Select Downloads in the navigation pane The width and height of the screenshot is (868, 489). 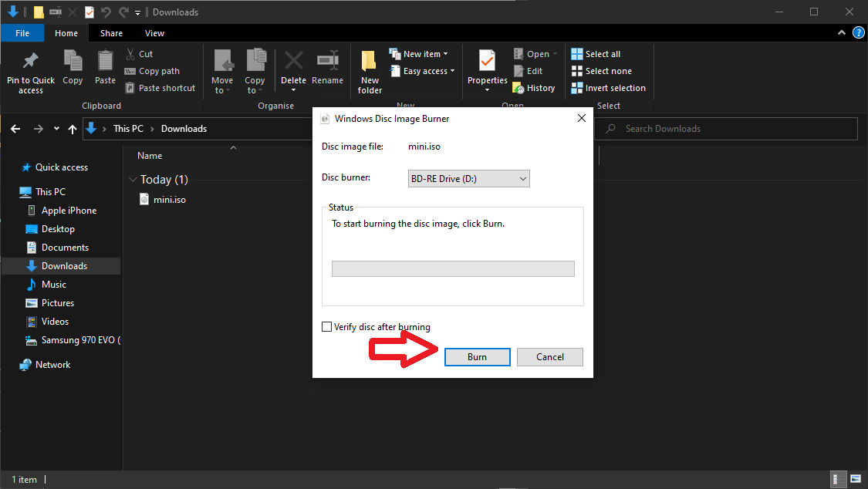[x=61, y=265]
